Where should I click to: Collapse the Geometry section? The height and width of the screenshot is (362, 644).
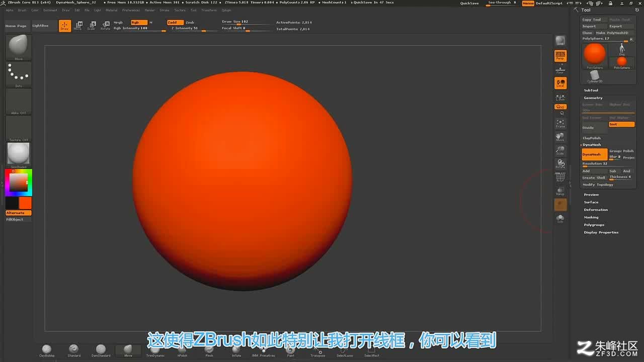[x=593, y=98]
